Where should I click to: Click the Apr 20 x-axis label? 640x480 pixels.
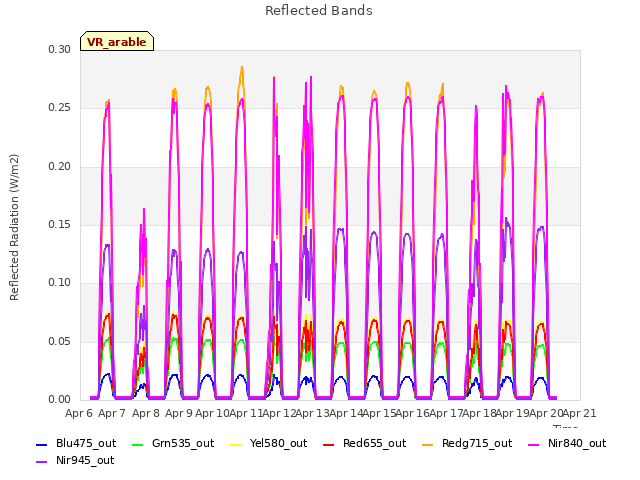[547, 414]
